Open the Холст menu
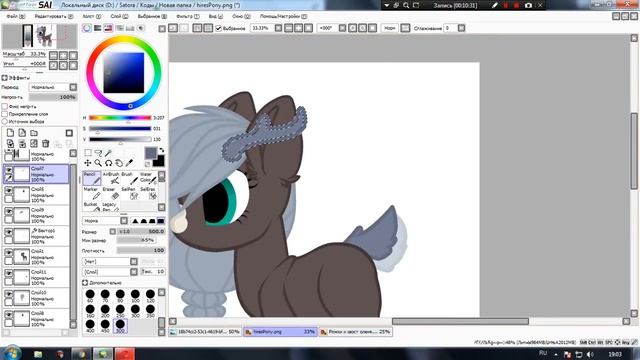The image size is (640, 360). [91, 16]
